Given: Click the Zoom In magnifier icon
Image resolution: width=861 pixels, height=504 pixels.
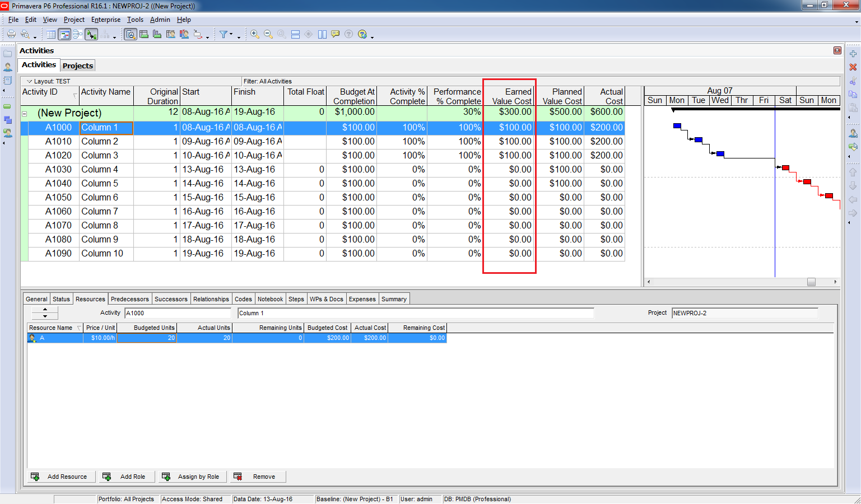Looking at the screenshot, I should 255,35.
